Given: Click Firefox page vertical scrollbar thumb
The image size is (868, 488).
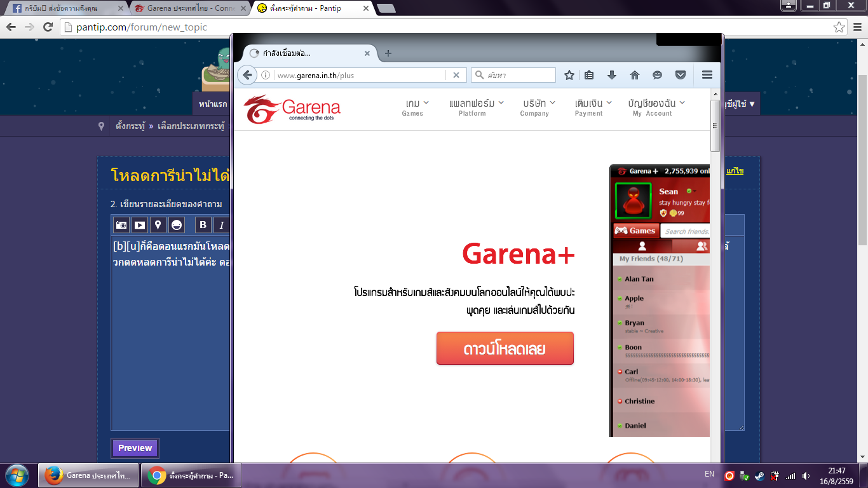Looking at the screenshot, I should [x=715, y=126].
